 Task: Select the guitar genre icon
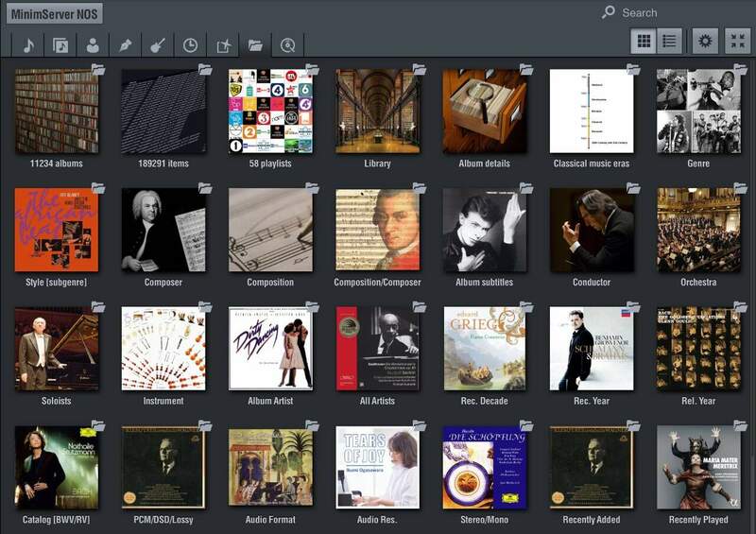tap(158, 44)
